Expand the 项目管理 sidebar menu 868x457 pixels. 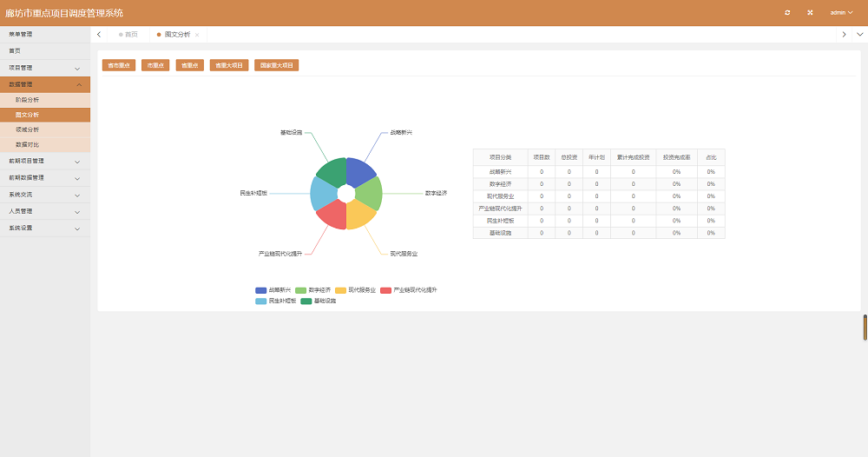pos(45,68)
